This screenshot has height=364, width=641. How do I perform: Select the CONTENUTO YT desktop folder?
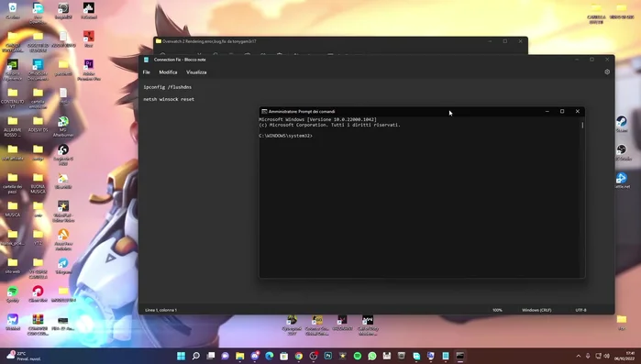(x=13, y=98)
